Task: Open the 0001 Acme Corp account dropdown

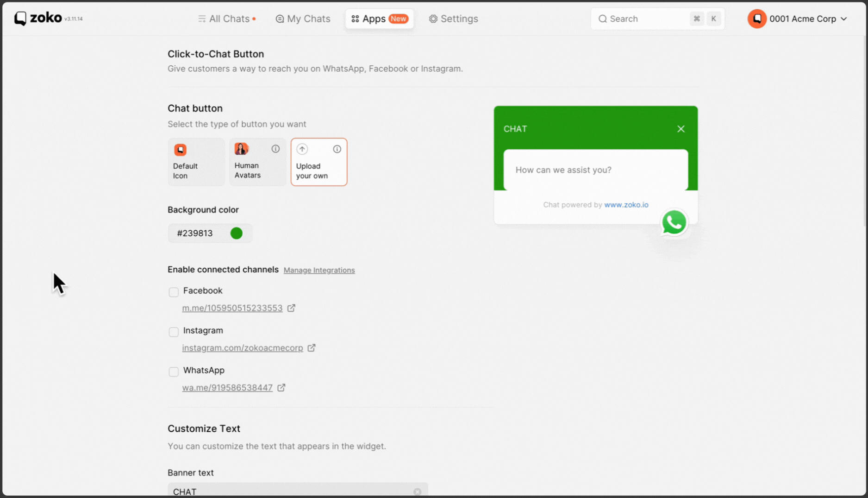Action: pyautogui.click(x=797, y=19)
